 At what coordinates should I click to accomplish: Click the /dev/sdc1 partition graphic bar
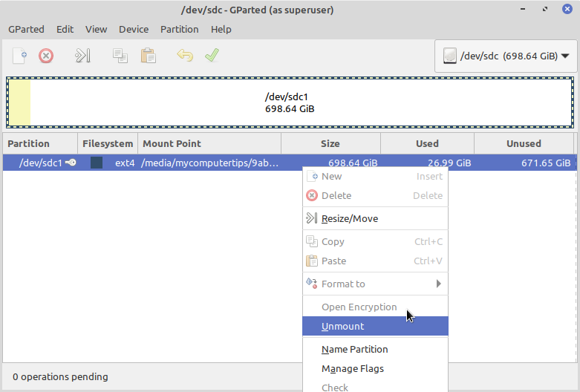coord(290,102)
